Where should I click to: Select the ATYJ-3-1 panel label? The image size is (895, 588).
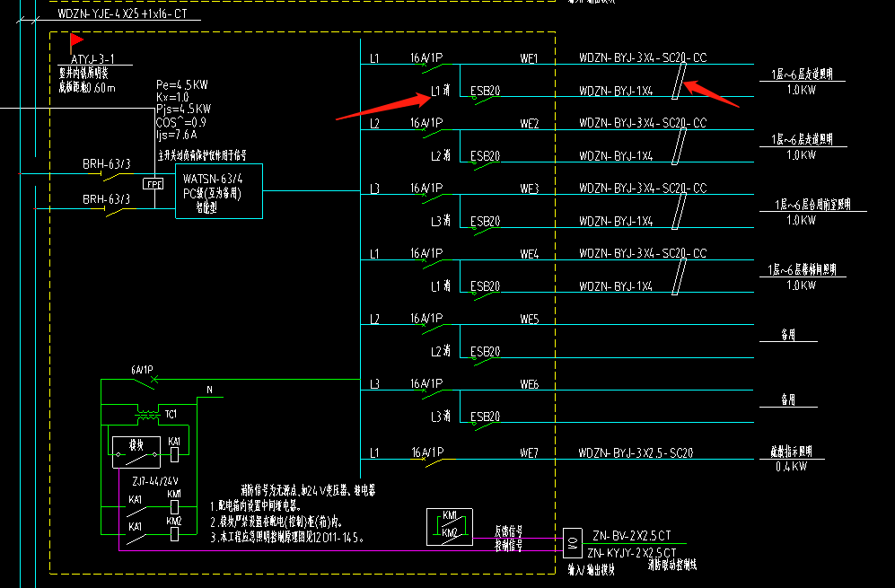[92, 59]
